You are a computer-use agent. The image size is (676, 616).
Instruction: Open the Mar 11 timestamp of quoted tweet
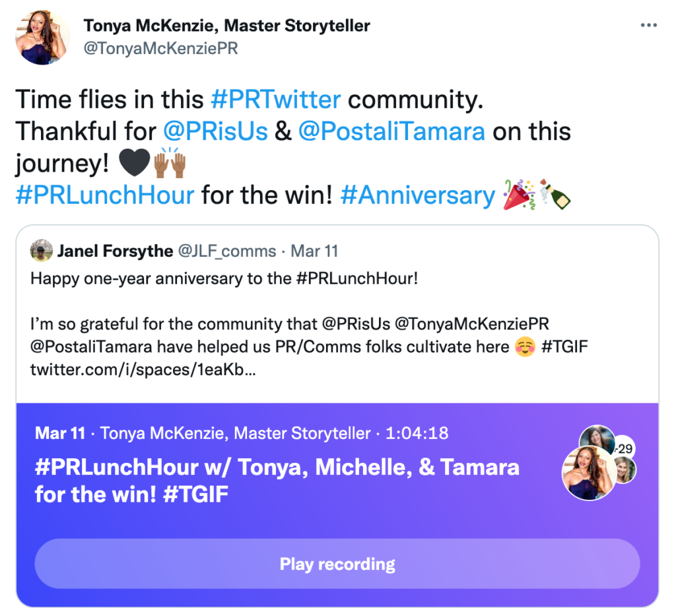[314, 251]
